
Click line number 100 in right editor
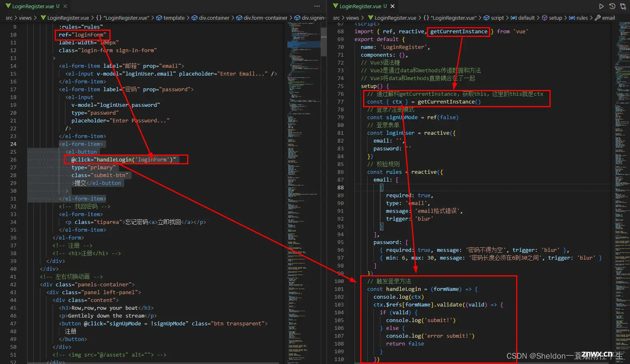tap(339, 281)
